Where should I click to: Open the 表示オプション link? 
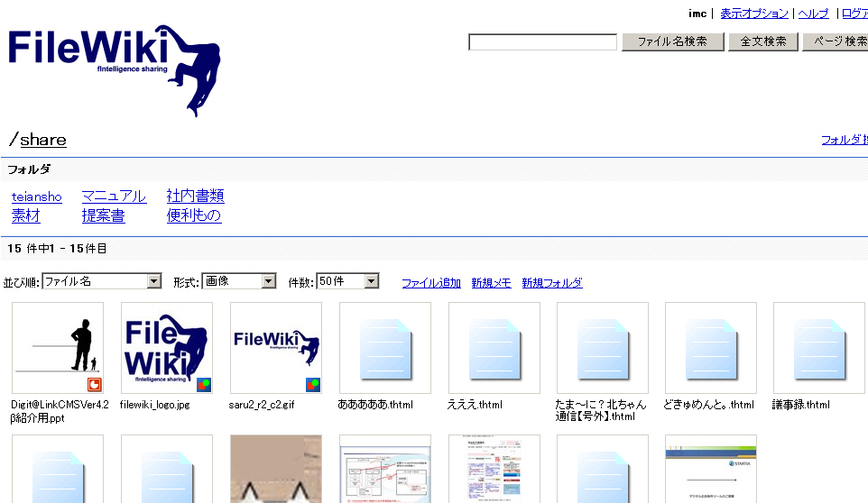click(754, 14)
